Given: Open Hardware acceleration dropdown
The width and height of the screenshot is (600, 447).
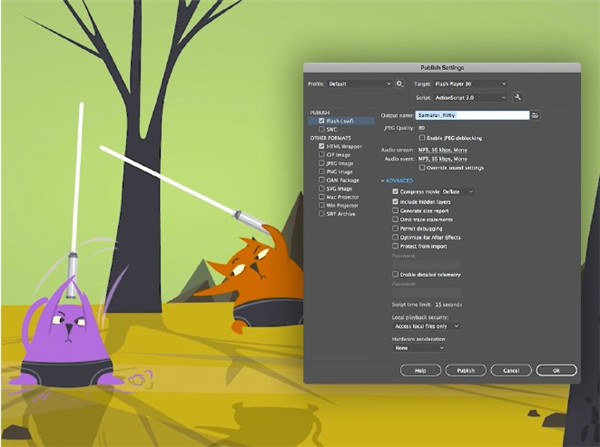Looking at the screenshot, I should 419,348.
